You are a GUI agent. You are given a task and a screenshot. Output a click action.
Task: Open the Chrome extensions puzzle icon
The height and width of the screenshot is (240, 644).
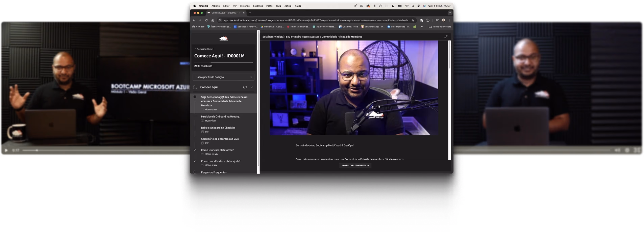[x=428, y=20]
